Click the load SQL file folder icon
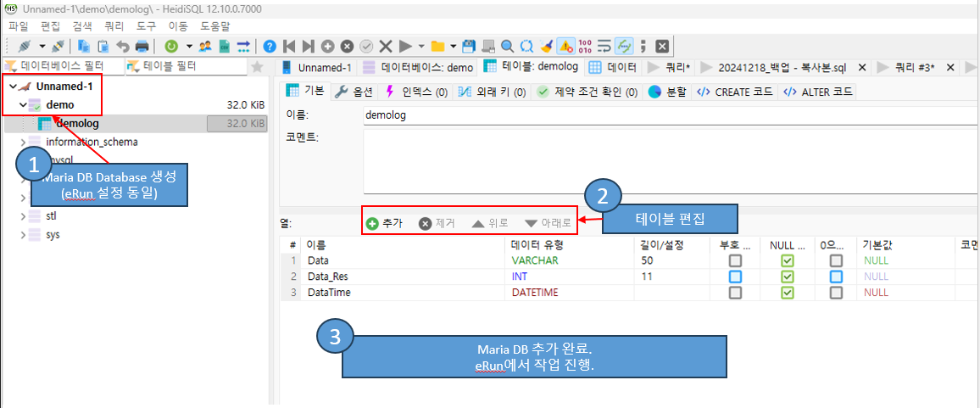Screen dimensions: 980x408 (437, 46)
